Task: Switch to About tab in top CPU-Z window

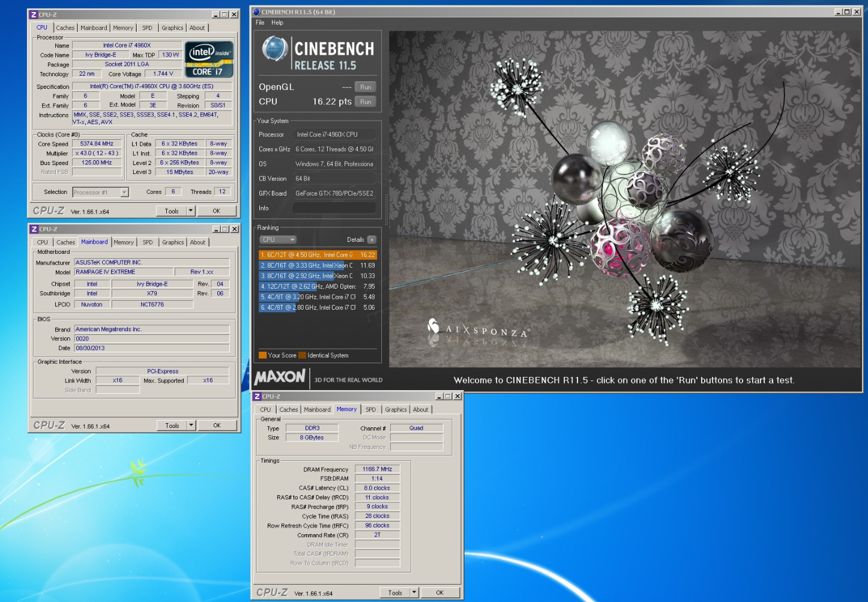Action: 197,28
